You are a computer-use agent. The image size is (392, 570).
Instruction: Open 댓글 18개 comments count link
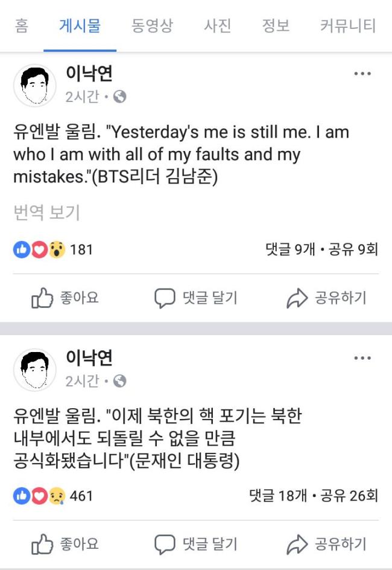278,496
